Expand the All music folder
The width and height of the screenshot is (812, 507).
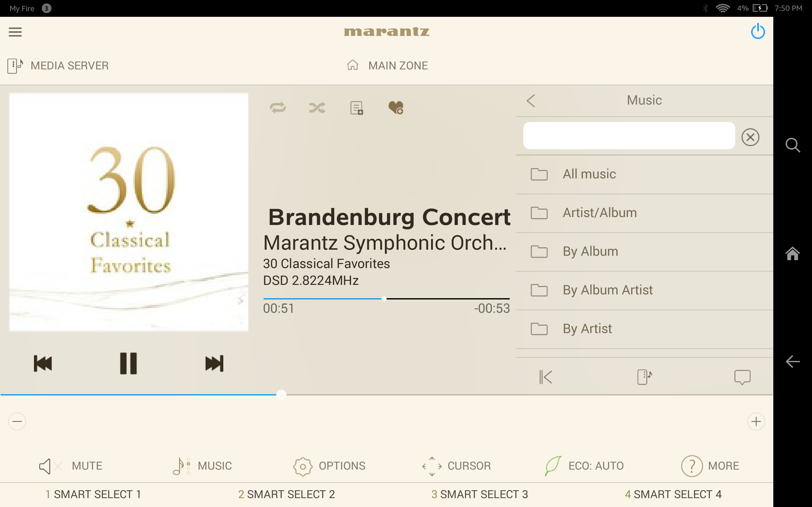[x=589, y=174]
